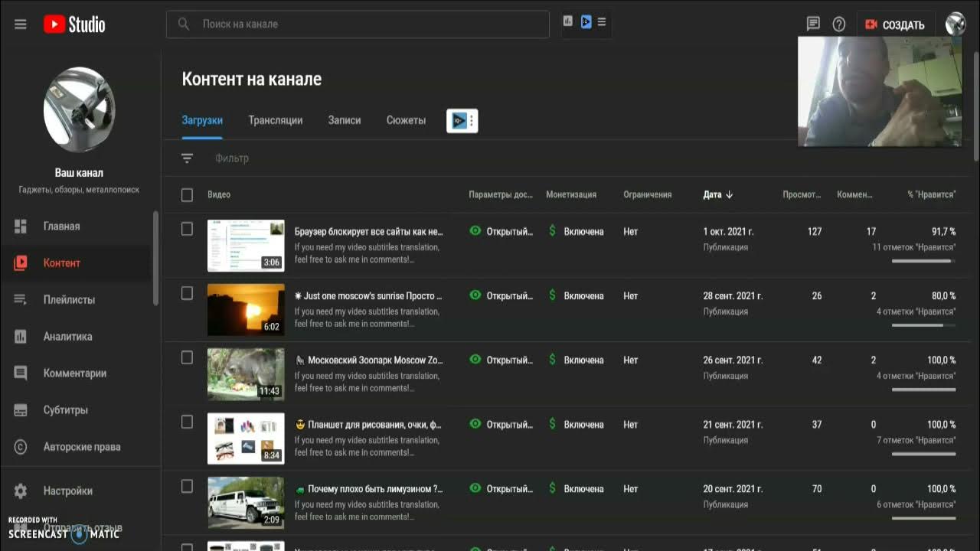Click the Комментарии sidebar icon
Image resolution: width=980 pixels, height=551 pixels.
[x=21, y=373]
